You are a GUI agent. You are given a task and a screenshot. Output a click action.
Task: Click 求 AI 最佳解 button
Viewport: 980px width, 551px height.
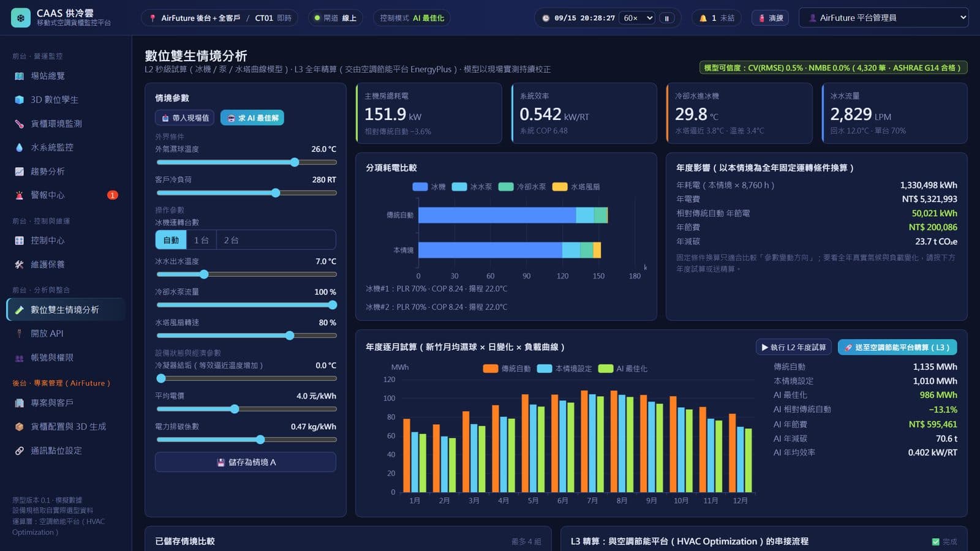click(252, 118)
